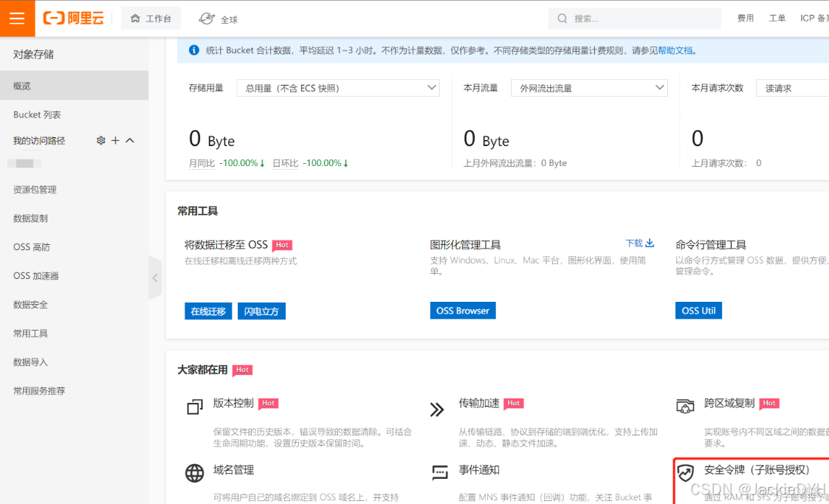Click the 版本控制 feature icon

[194, 407]
